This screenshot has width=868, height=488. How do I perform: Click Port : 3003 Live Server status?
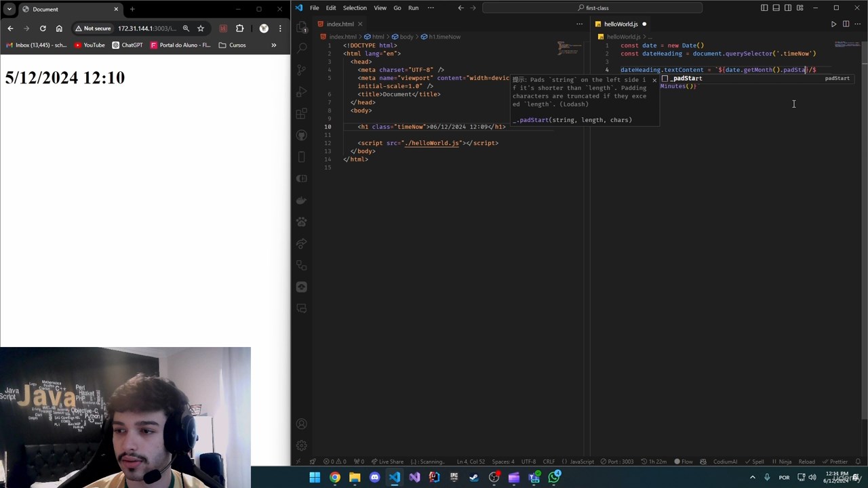[617, 462]
